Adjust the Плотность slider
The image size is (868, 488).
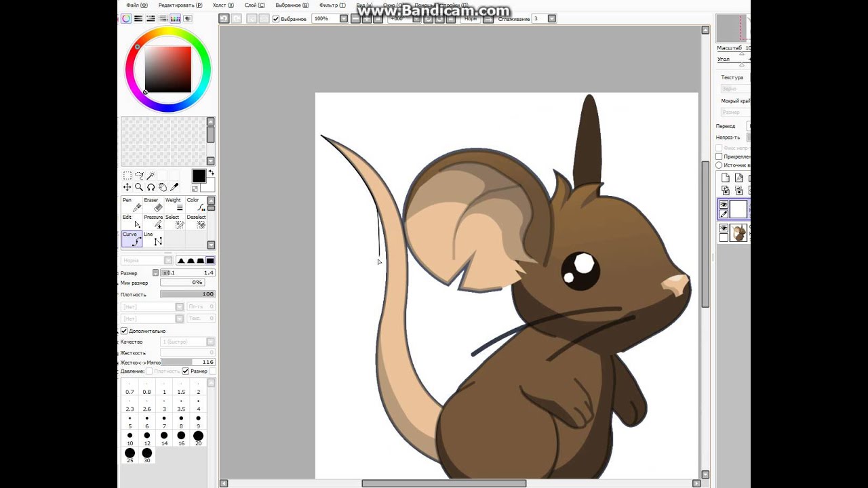coord(187,294)
